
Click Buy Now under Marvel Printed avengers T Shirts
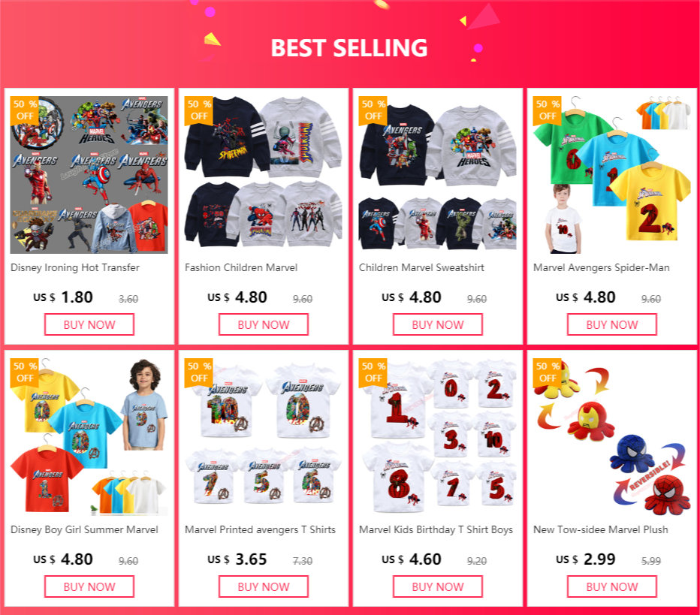click(x=264, y=586)
